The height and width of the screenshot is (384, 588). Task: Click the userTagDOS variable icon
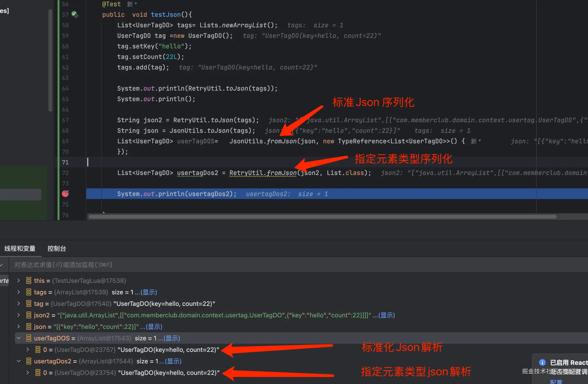(29, 338)
